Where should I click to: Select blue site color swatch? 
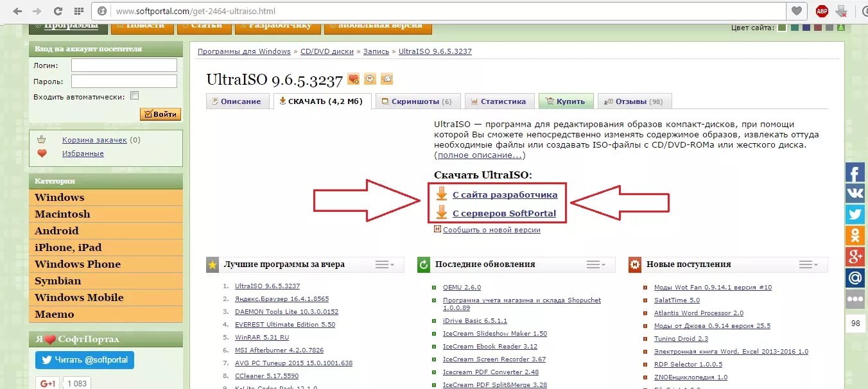806,27
